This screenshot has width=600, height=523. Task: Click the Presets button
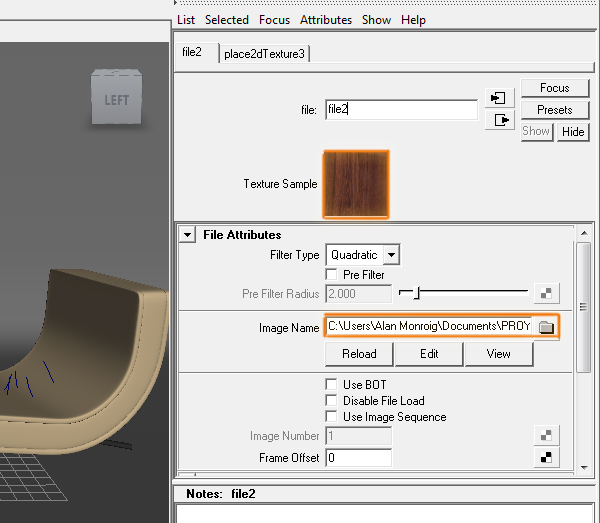pyautogui.click(x=554, y=110)
